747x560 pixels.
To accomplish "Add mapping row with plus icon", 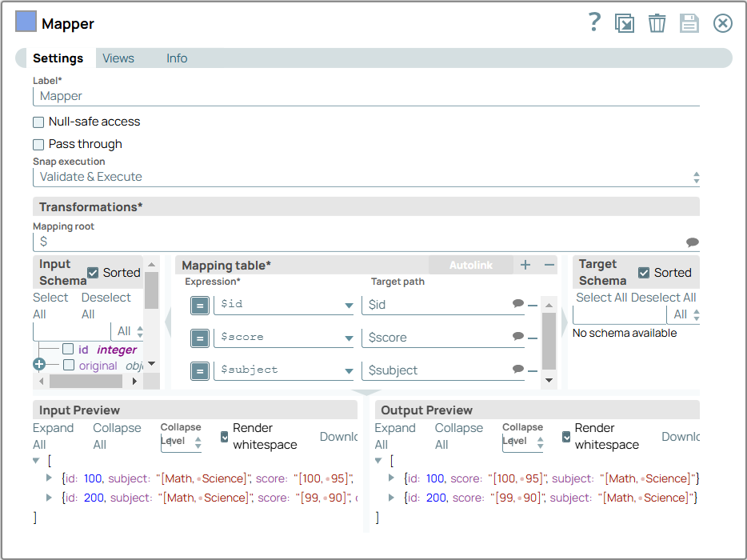I will pyautogui.click(x=525, y=265).
